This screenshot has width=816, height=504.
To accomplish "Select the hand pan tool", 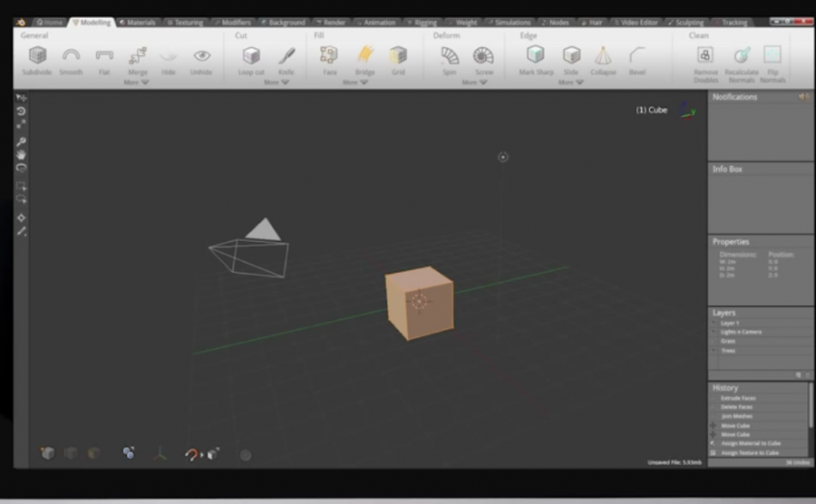I will coord(21,154).
